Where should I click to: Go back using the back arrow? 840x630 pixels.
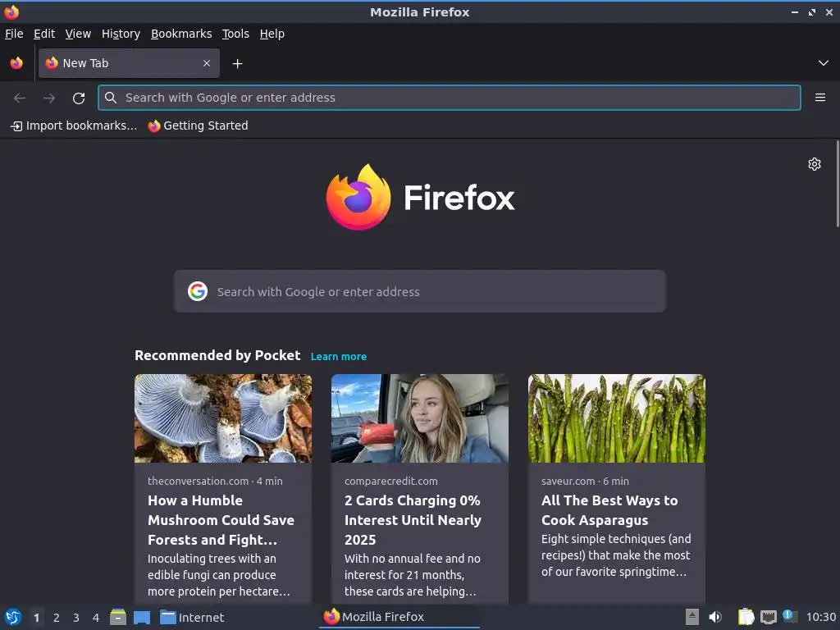point(20,98)
